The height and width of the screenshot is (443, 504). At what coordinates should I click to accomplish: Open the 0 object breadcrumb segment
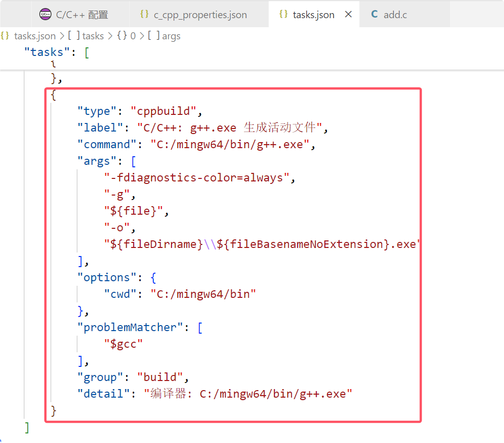tap(126, 36)
